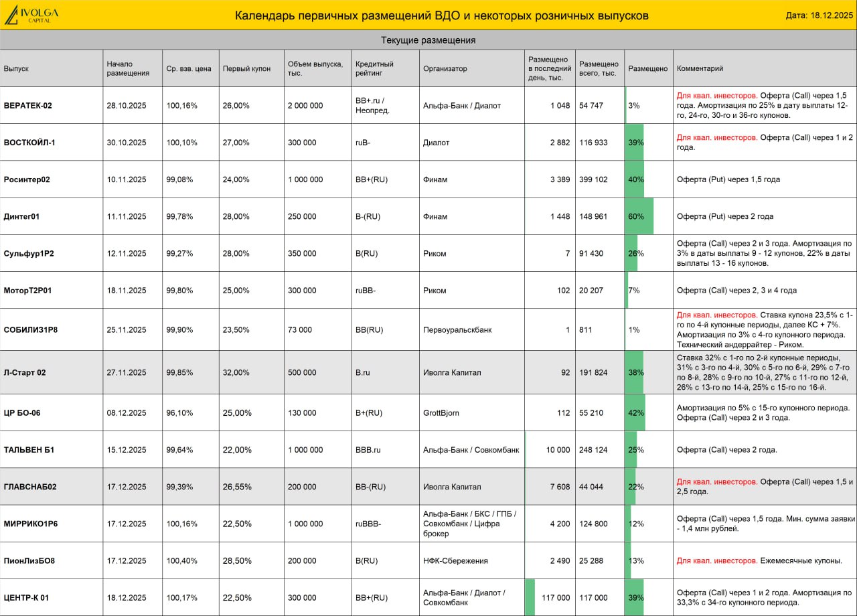Select the Л-Старт 02 issue name

[x=25, y=372]
